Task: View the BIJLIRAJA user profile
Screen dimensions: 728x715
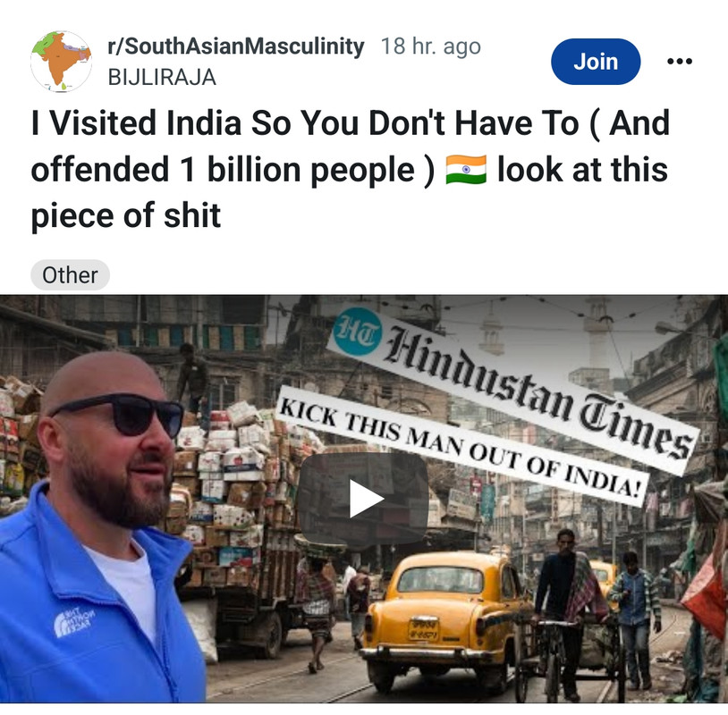Action: (162, 77)
